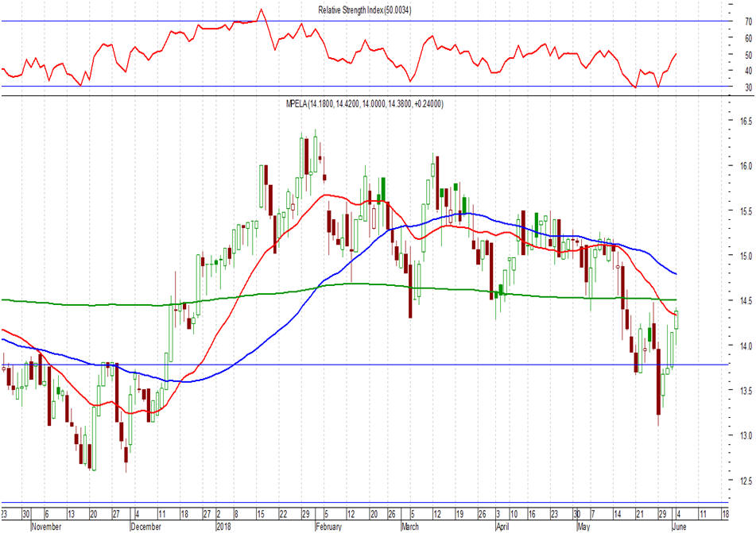Select the RSI axis label 70
This screenshot has width=756, height=533.
748,21
